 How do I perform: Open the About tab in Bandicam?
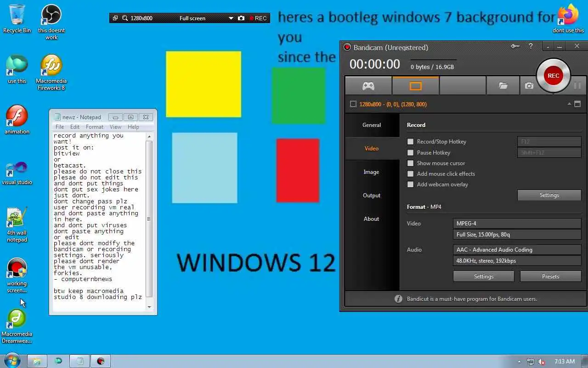coord(372,219)
